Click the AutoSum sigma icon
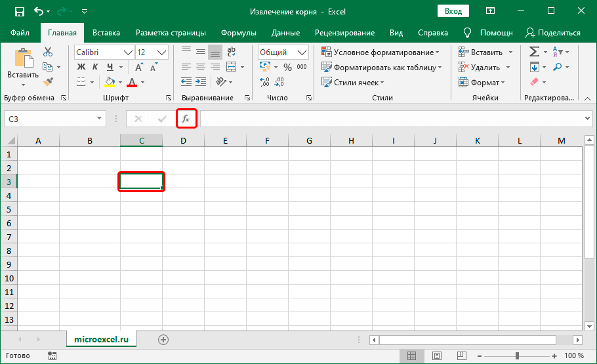Screen dimensions: 597x364 pyautogui.click(x=534, y=52)
